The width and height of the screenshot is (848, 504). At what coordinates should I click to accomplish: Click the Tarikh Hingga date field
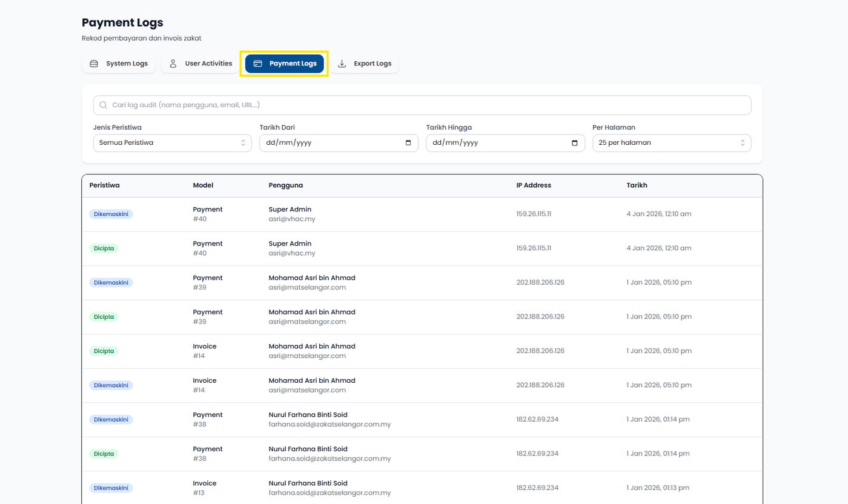[494, 143]
